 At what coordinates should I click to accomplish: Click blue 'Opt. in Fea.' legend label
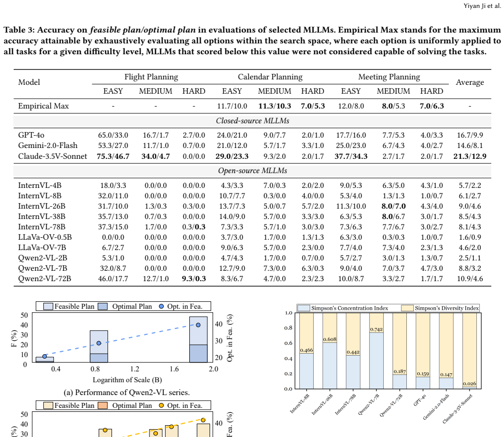[x=185, y=306]
